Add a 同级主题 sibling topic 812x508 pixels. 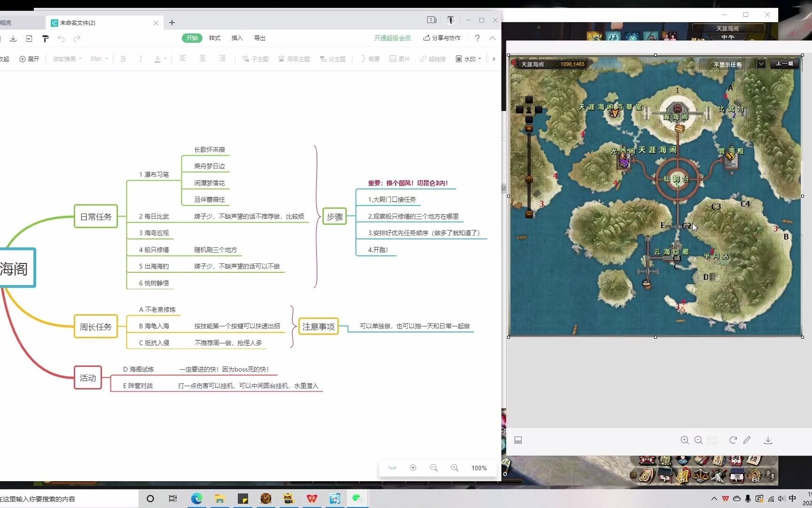pos(294,59)
